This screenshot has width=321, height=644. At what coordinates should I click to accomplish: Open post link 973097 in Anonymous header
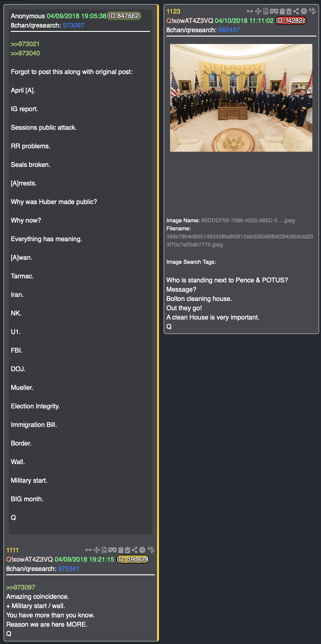[x=73, y=25]
